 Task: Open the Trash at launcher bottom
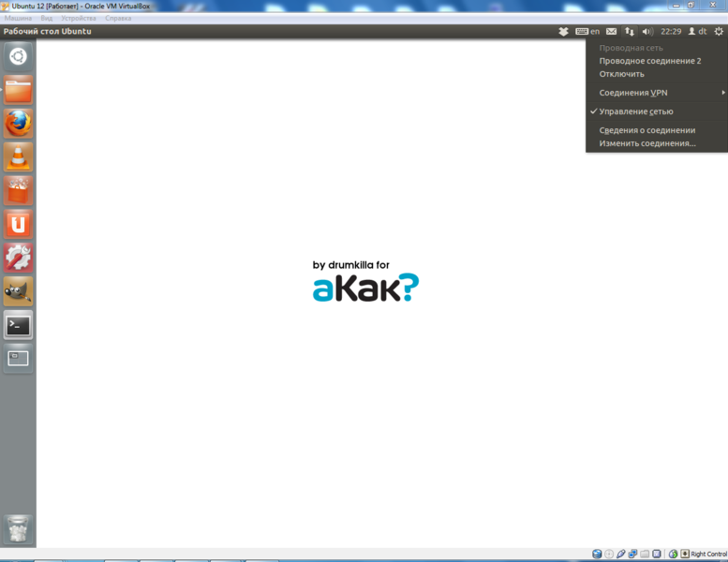pyautogui.click(x=18, y=529)
